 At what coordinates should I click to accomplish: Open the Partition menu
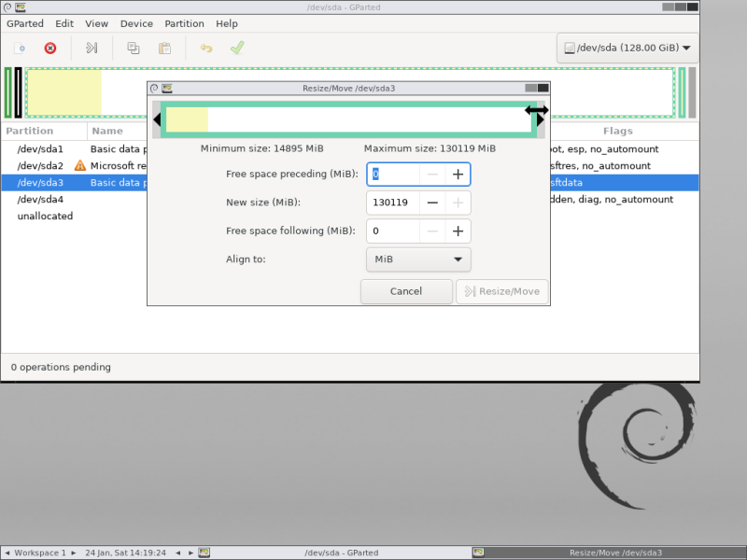tap(184, 24)
